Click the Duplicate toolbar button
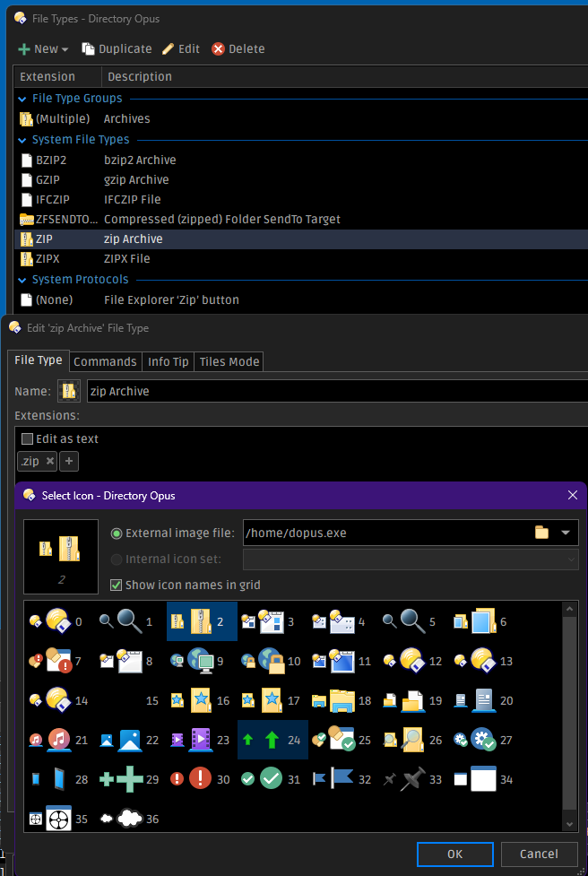 pyautogui.click(x=117, y=49)
